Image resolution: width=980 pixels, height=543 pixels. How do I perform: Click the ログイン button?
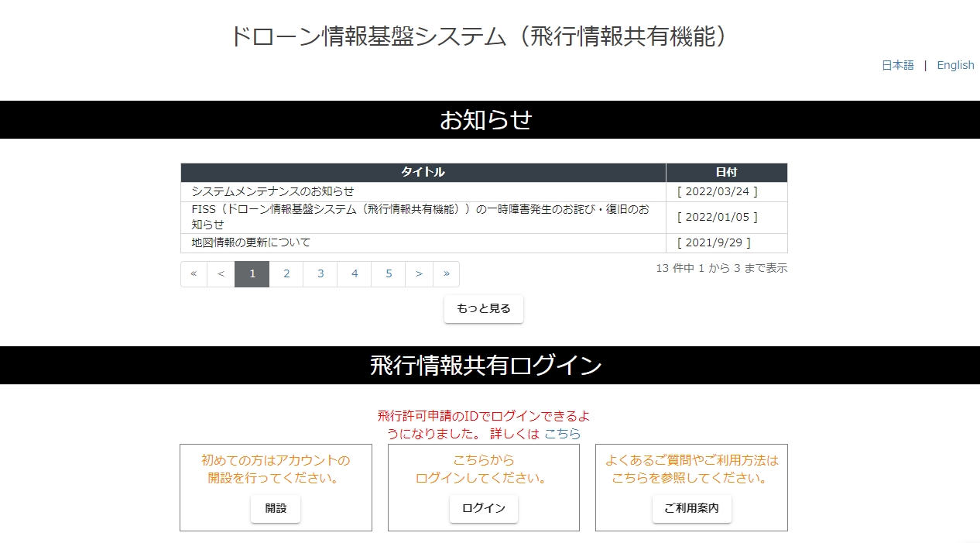(484, 509)
